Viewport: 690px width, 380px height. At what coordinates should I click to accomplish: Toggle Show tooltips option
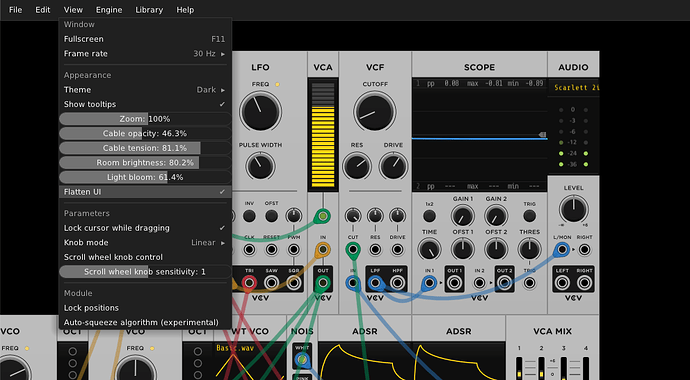click(145, 104)
